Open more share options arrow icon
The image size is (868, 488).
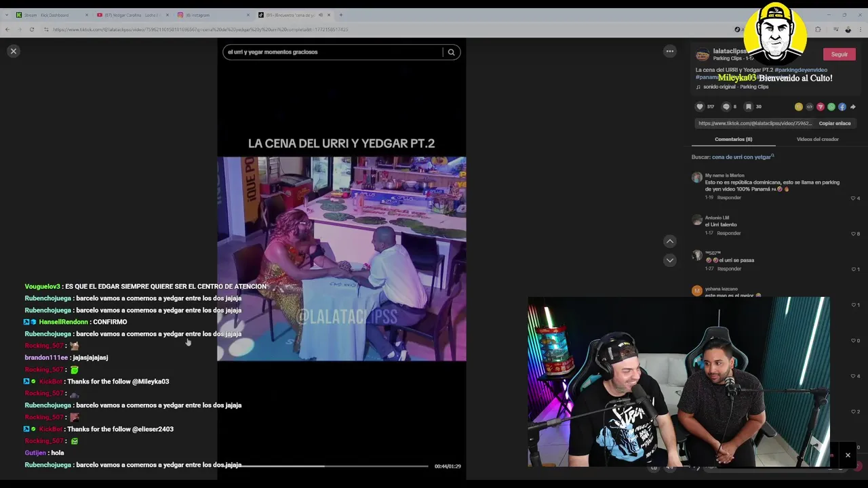[x=853, y=107]
